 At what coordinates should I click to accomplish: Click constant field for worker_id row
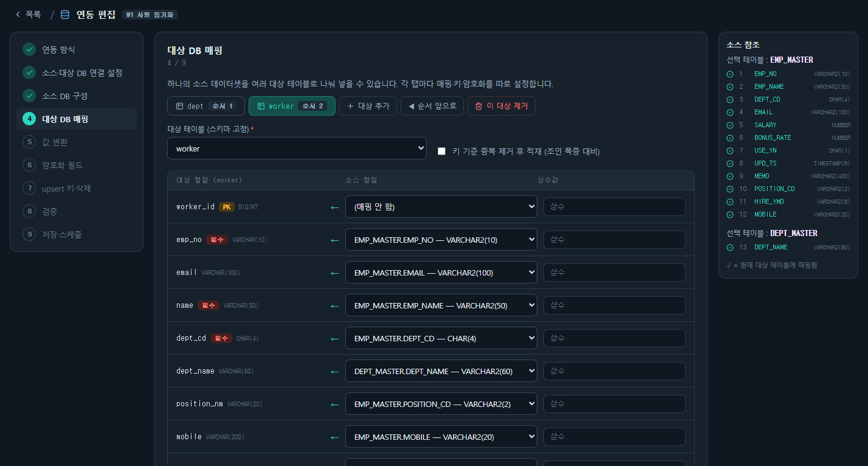point(615,207)
